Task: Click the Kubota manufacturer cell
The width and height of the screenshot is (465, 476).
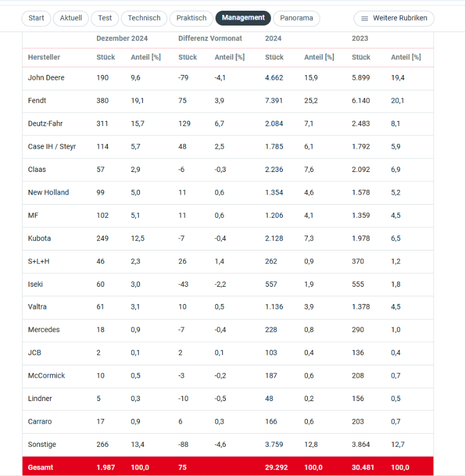Action: pos(39,239)
